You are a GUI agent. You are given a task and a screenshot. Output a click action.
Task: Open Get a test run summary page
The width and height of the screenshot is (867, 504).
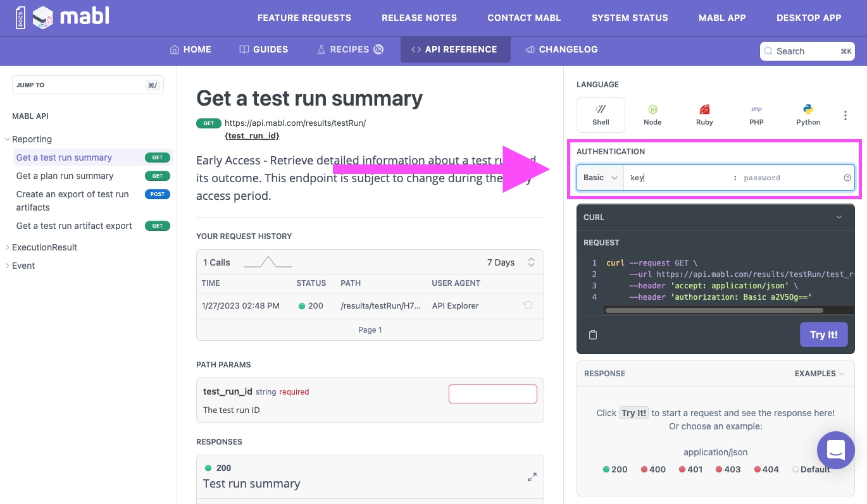pos(93,157)
